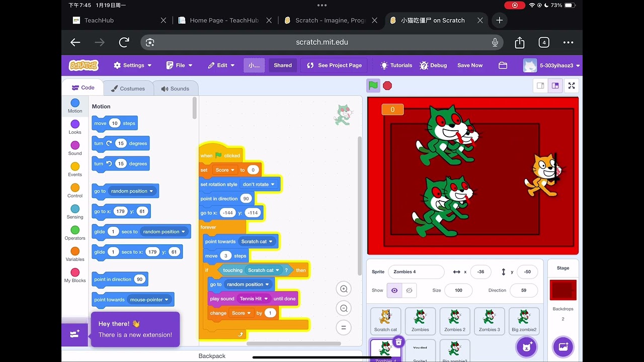Click the green flag to start project
Screen dimensions: 644x362
[373, 85]
